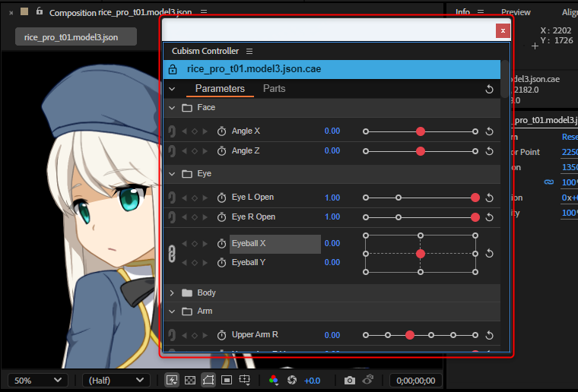Toggle Fast Previews lightning button
The height and width of the screenshot is (392, 578).
(x=172, y=380)
